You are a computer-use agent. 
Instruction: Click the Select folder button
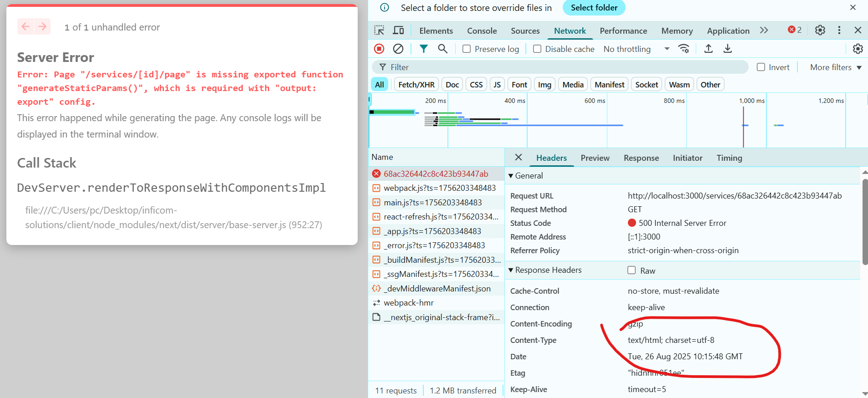(x=594, y=8)
